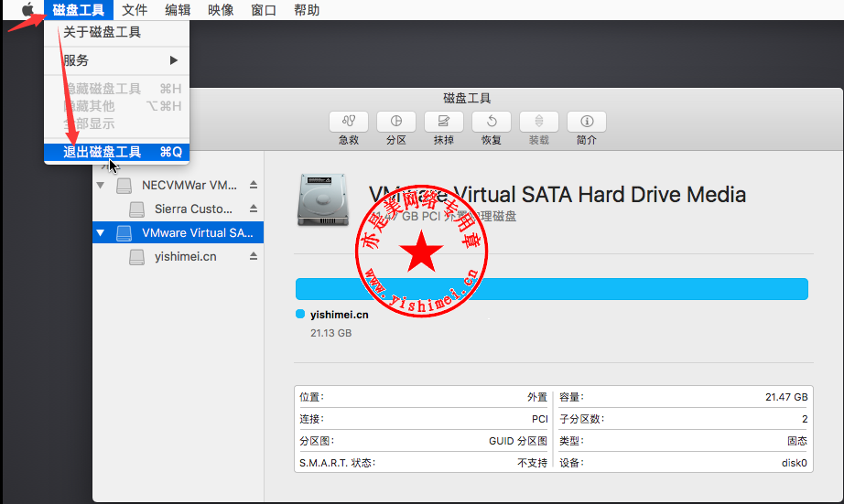Click the 外置 location value
Viewport: 844px width, 504px height.
tap(537, 397)
